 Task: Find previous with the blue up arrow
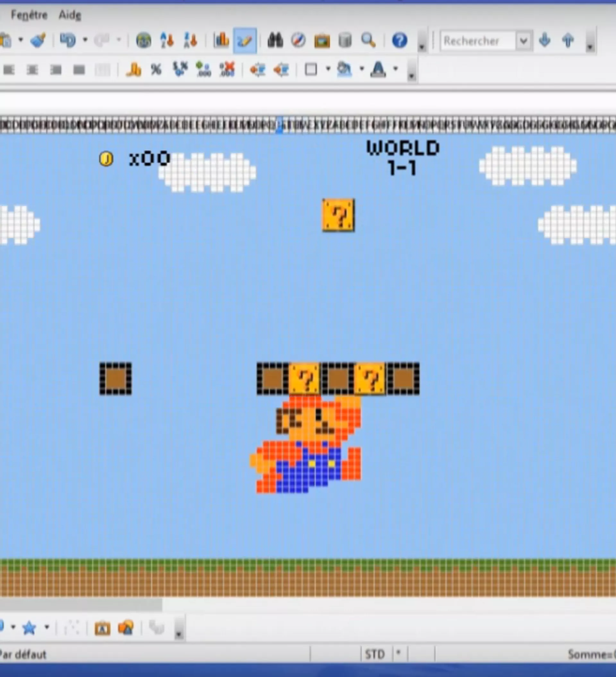click(x=568, y=40)
